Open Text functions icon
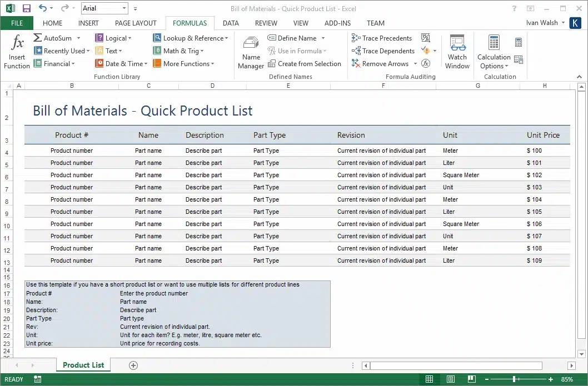 [99, 51]
